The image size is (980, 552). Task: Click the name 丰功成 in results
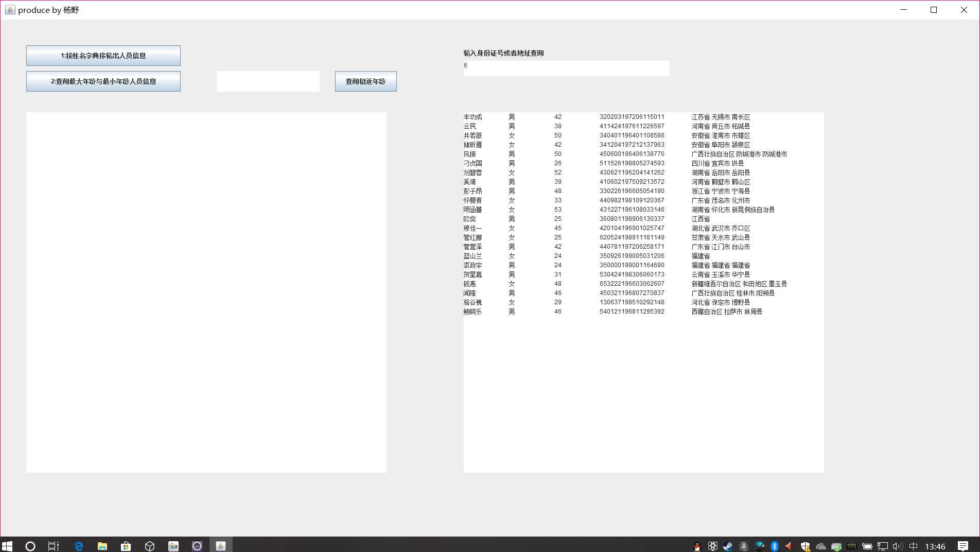(x=472, y=117)
